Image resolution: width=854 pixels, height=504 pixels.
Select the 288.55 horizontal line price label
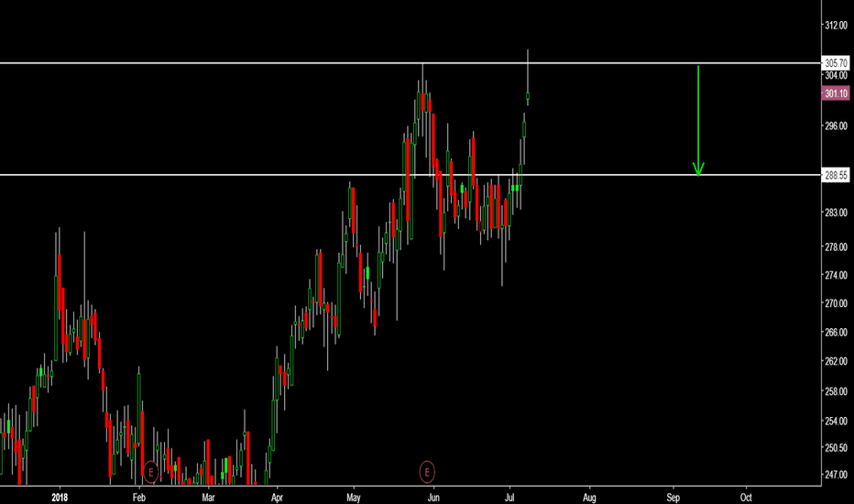coord(836,175)
